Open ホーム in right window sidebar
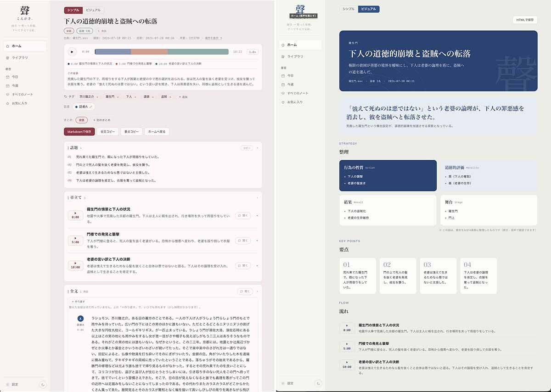 click(300, 45)
